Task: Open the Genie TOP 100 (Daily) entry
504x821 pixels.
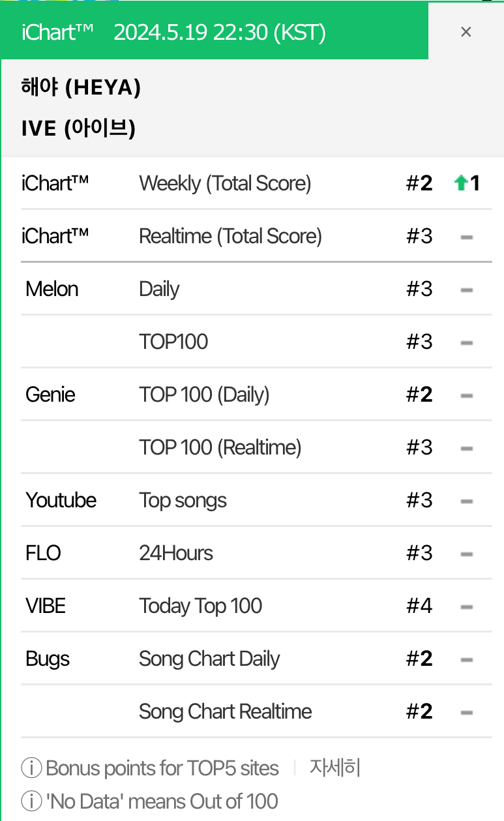Action: 204,395
